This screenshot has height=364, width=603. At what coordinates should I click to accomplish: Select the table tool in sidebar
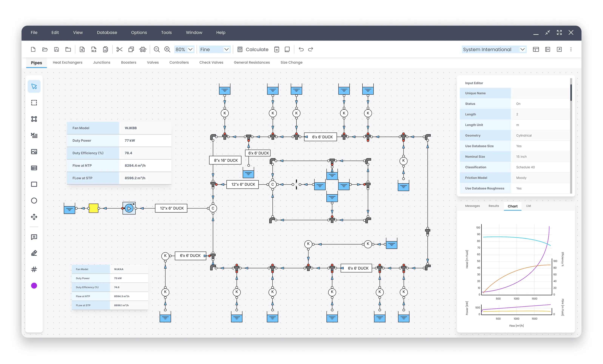click(34, 168)
